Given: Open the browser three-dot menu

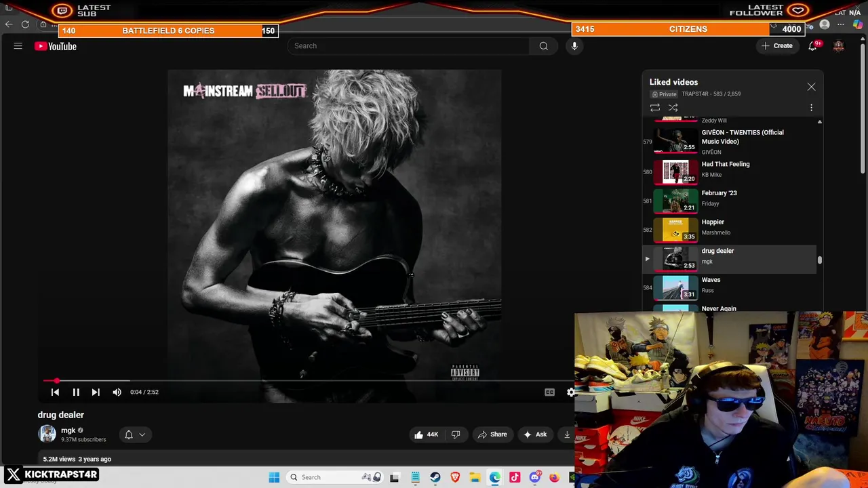Looking at the screenshot, I should 841,24.
